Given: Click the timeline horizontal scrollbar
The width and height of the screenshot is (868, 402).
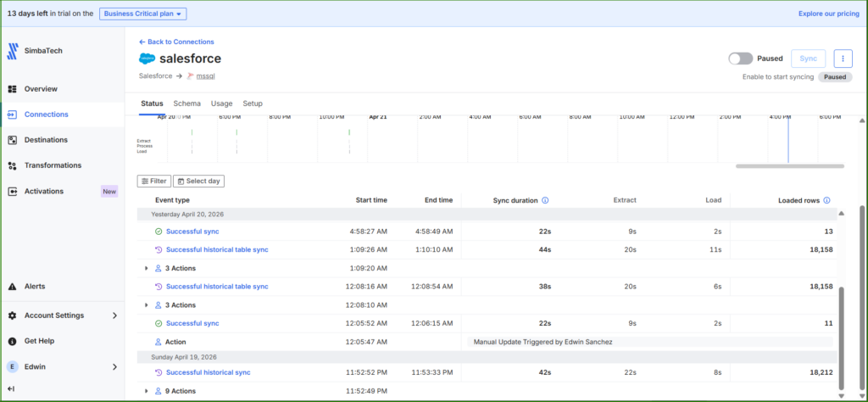Looking at the screenshot, I should tap(789, 166).
